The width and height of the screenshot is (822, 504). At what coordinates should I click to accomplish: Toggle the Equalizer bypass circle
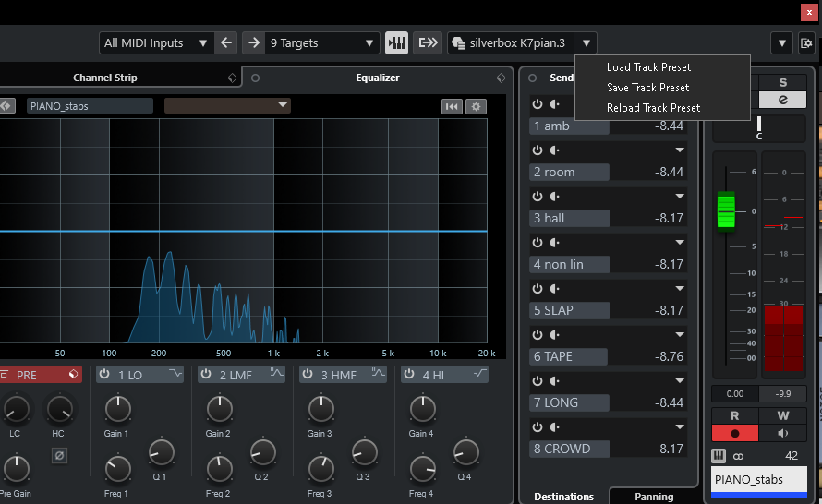click(x=255, y=78)
